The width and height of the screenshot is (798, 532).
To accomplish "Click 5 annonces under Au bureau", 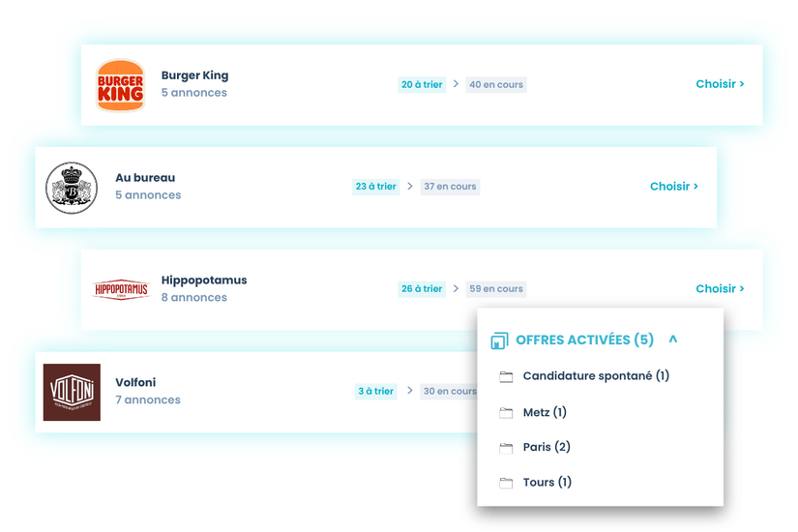I will (148, 195).
